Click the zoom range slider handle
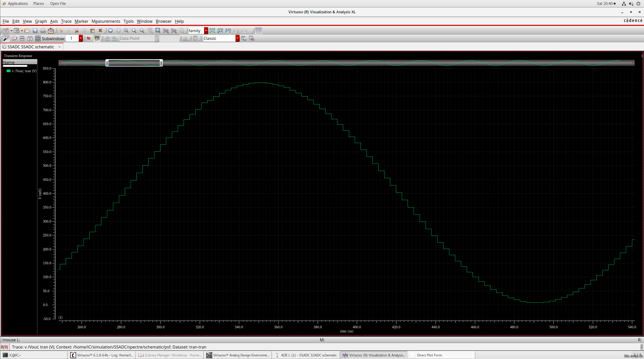Screen dimensions: 644x359 click(134, 63)
